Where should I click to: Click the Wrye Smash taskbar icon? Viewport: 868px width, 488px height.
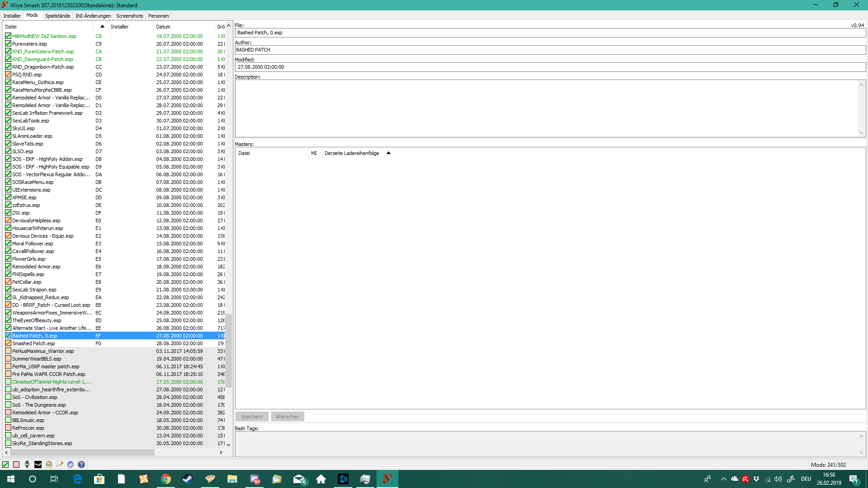(x=387, y=479)
